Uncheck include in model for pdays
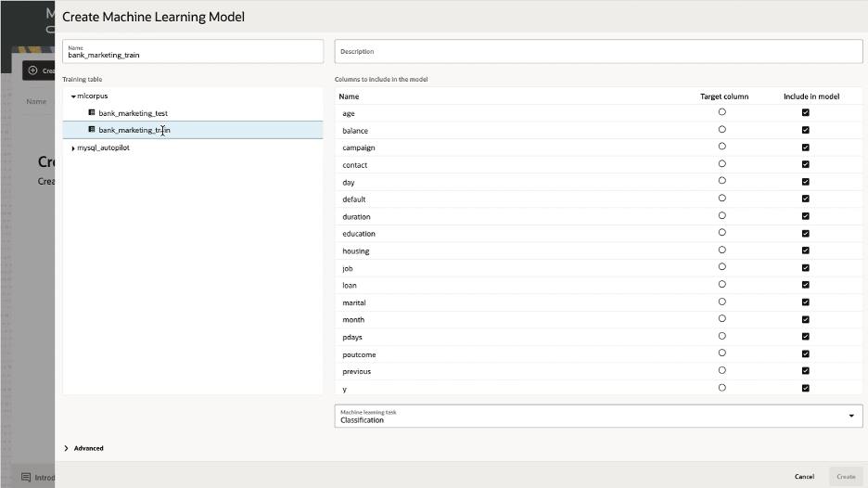This screenshot has width=868, height=488. tap(806, 337)
